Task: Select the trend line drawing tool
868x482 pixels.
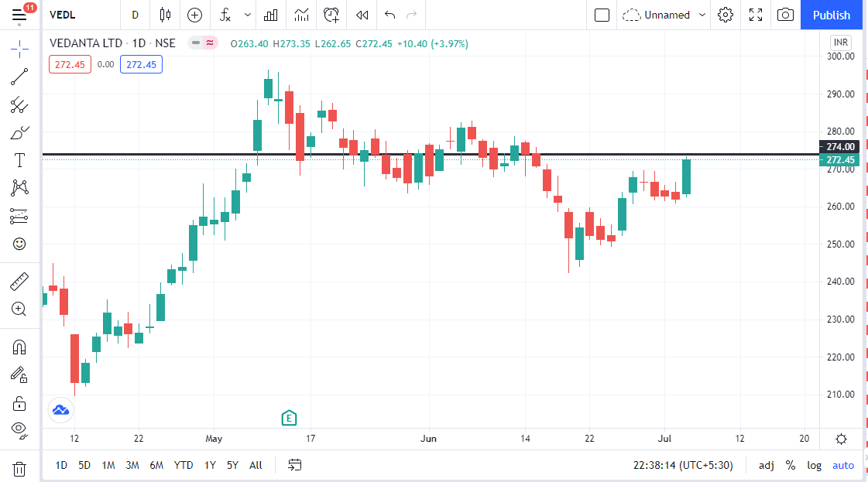Action: point(19,77)
